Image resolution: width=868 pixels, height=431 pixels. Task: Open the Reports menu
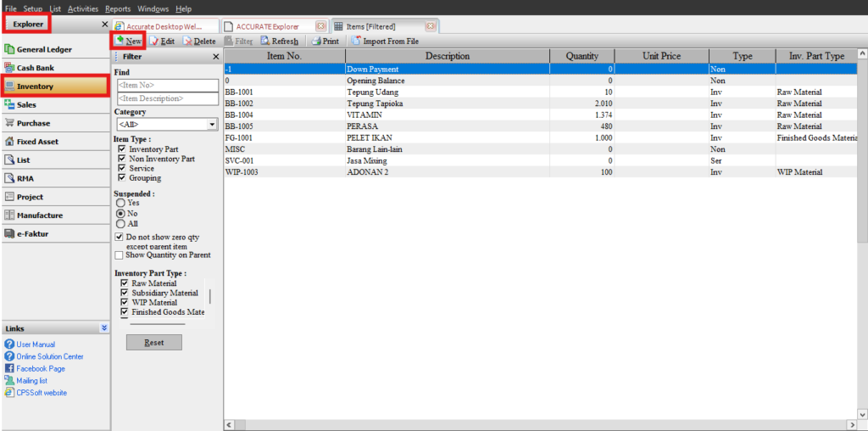coord(118,8)
